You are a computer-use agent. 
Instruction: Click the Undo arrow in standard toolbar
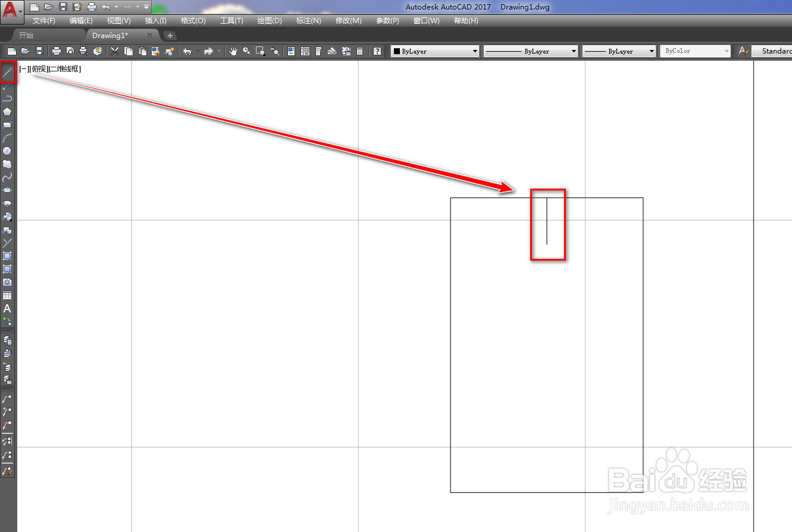pos(187,51)
